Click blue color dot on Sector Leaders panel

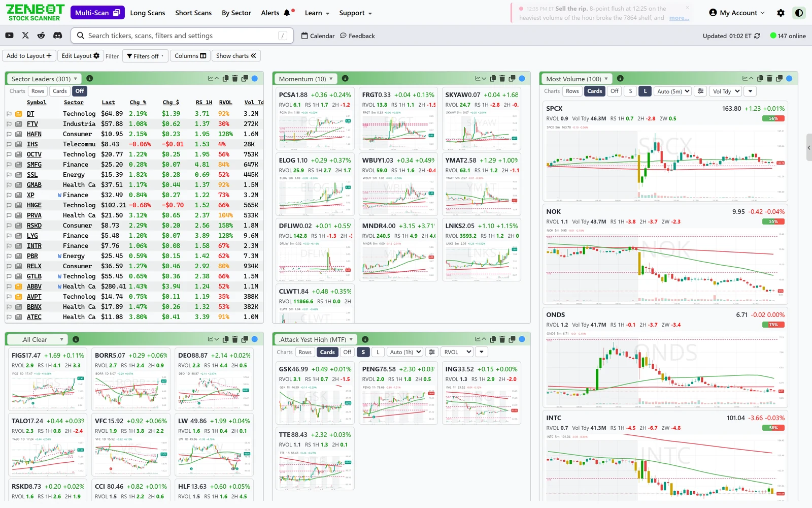255,78
